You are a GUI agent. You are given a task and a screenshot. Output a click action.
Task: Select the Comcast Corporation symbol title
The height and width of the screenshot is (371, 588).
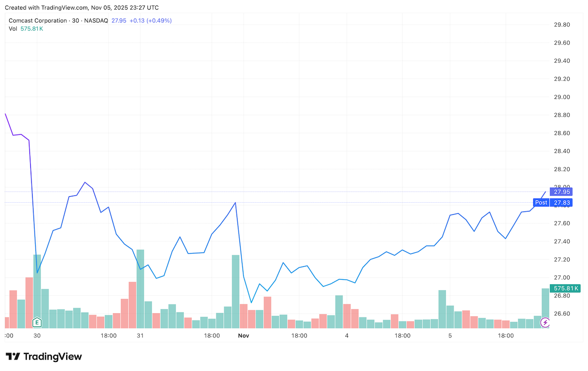pos(38,21)
